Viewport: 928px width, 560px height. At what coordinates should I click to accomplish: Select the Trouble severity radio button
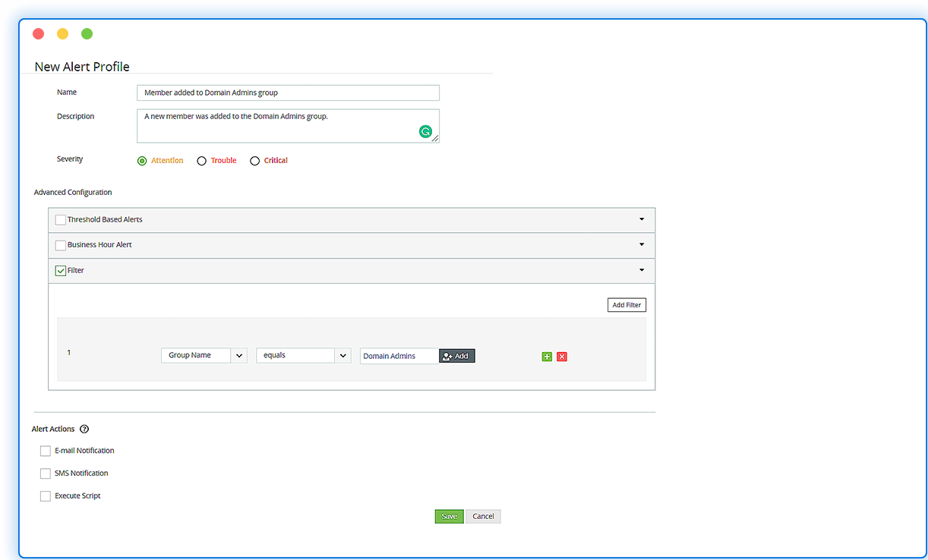(x=201, y=160)
